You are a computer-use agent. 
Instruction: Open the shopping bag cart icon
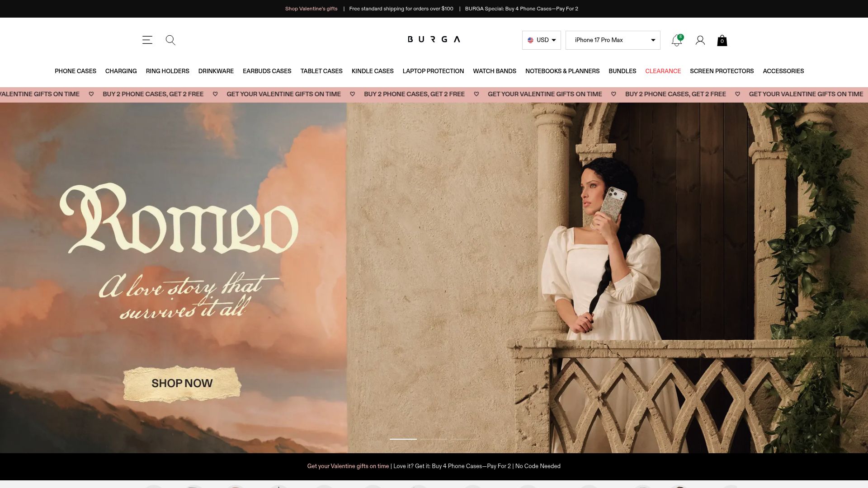(x=722, y=40)
